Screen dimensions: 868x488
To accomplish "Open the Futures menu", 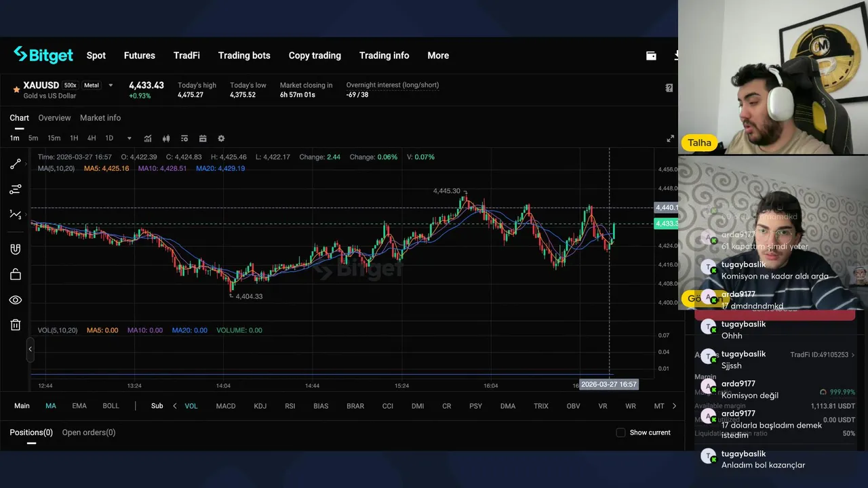I will [x=140, y=56].
